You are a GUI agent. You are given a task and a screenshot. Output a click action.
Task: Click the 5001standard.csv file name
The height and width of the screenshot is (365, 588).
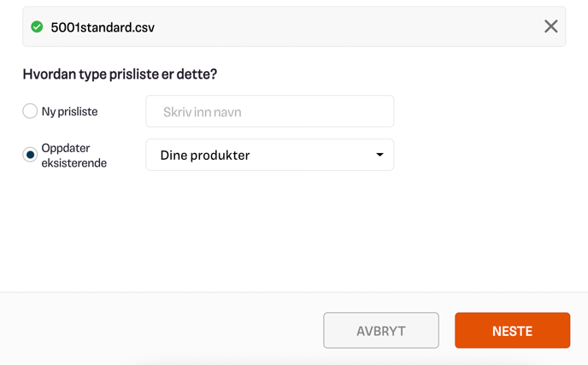click(x=103, y=27)
